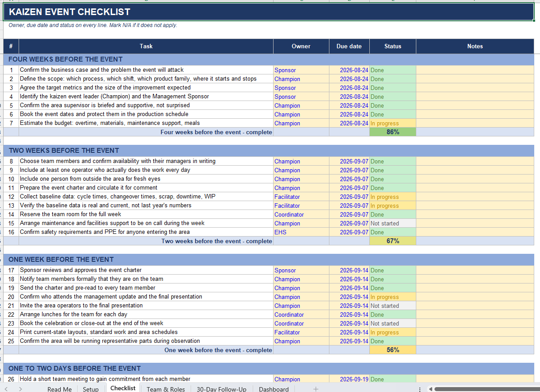Open the In progress status of task 7
This screenshot has width=540, height=392.
[393, 123]
